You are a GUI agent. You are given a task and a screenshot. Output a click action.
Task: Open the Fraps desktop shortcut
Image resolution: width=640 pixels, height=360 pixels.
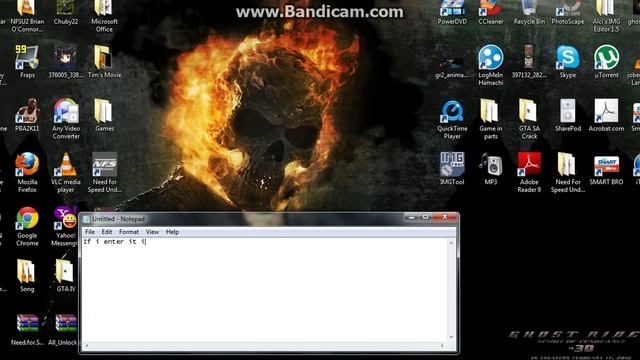tap(27, 61)
